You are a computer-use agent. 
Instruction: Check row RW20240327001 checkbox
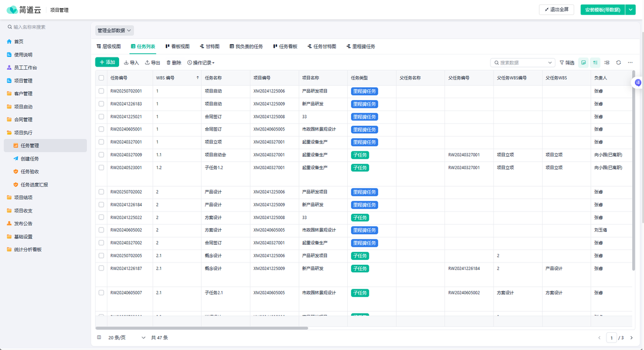pyautogui.click(x=101, y=142)
